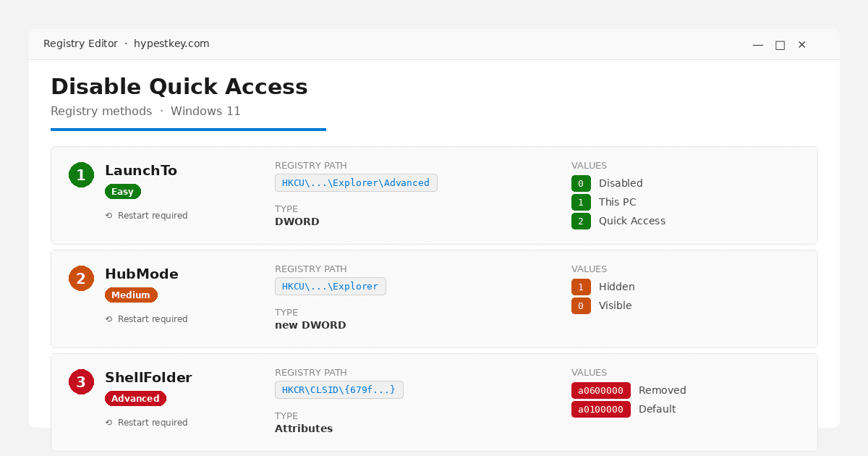
Task: Click the 'Attributes' type value
Action: [304, 429]
